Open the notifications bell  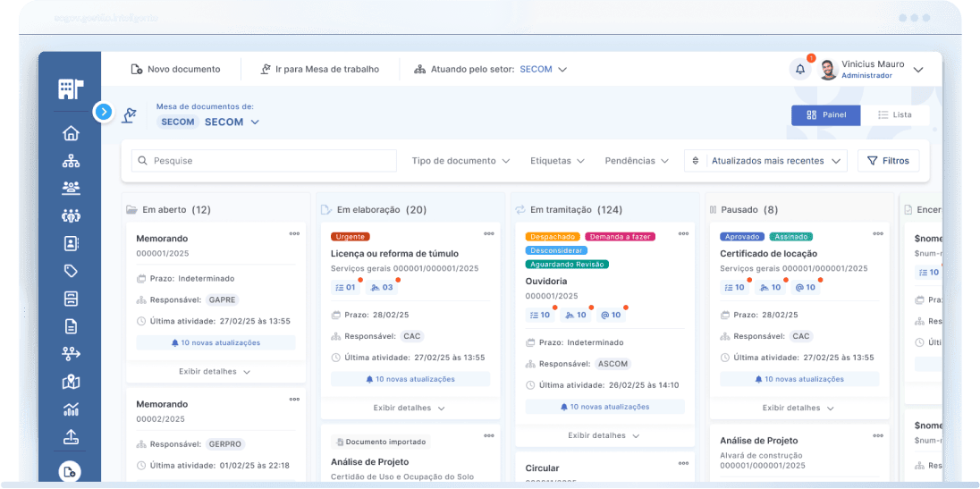tap(800, 70)
